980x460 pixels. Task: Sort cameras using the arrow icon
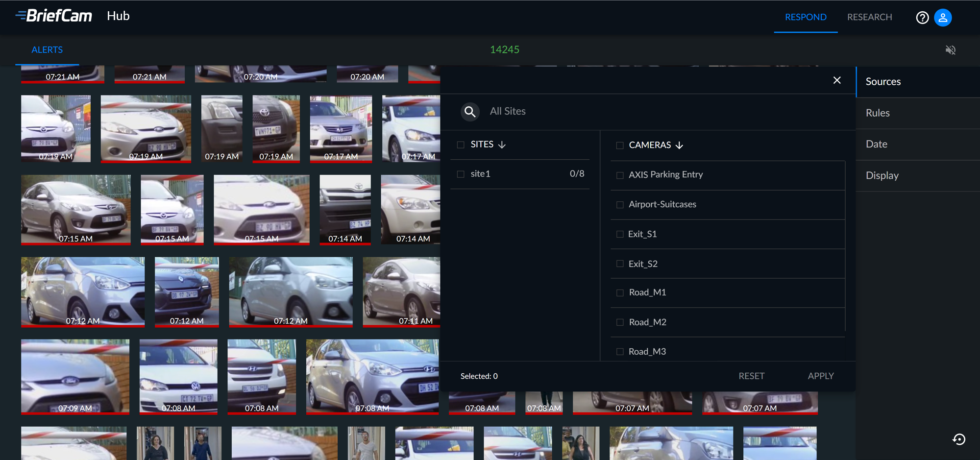click(679, 145)
